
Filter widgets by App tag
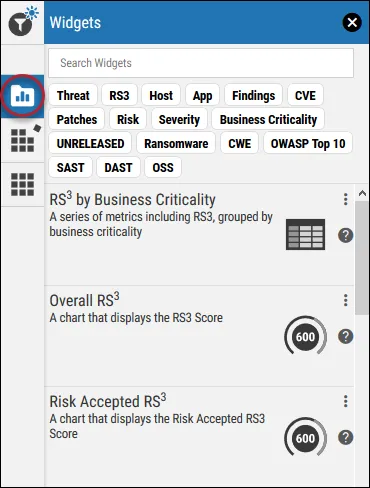coord(203,96)
